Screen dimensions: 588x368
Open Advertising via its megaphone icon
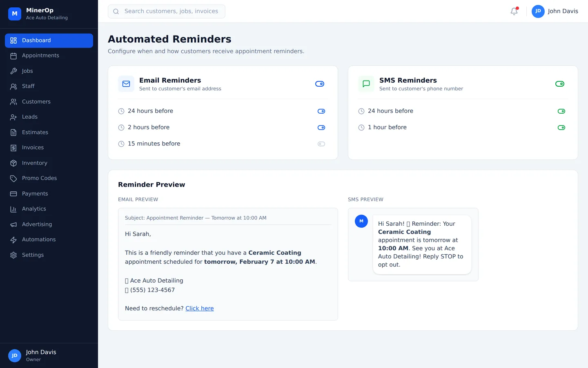(x=13, y=224)
